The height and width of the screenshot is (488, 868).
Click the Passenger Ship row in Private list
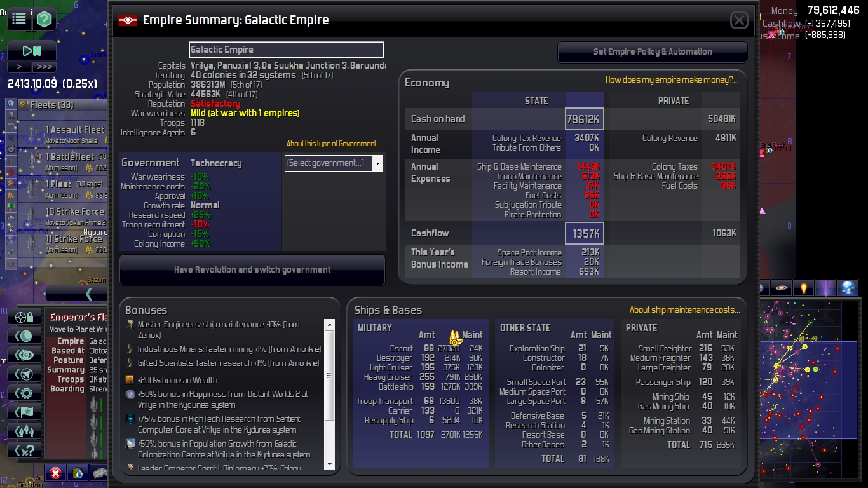[681, 382]
